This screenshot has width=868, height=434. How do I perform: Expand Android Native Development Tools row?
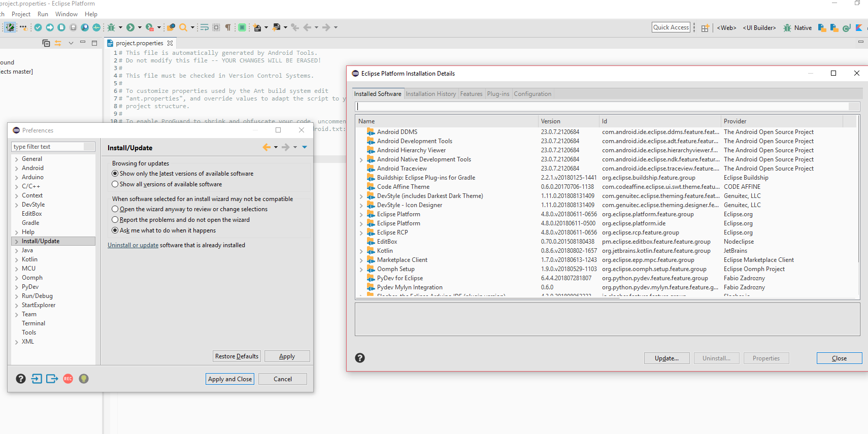click(x=361, y=159)
